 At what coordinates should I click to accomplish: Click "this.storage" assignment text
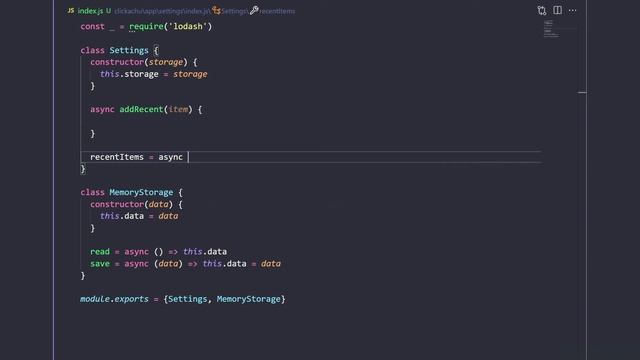click(x=129, y=74)
